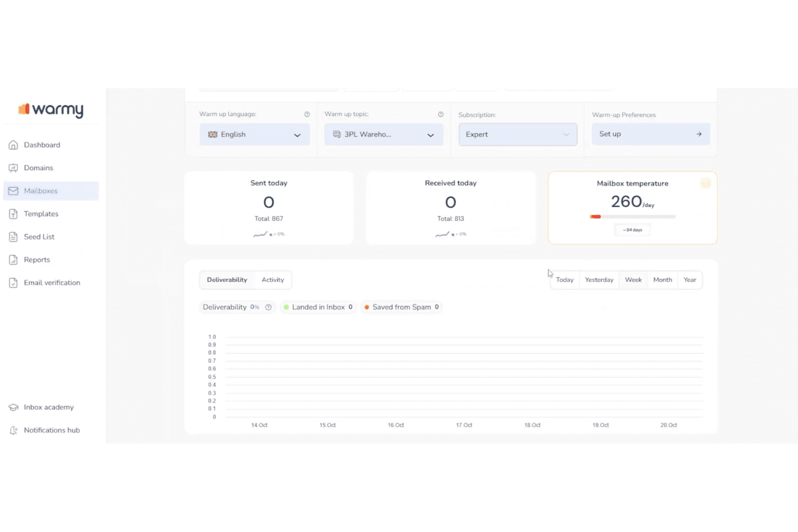
Task: Open Dashboard via its home icon
Action: [13, 145]
